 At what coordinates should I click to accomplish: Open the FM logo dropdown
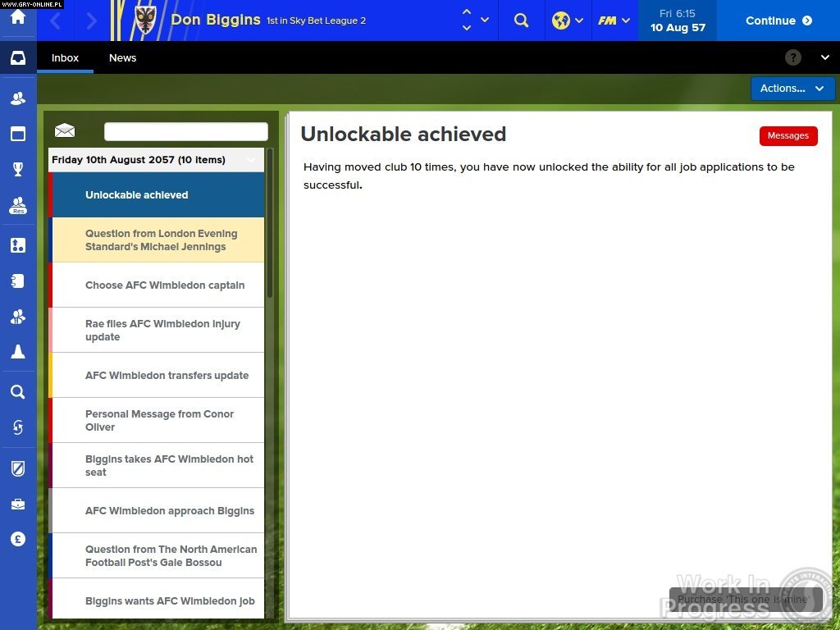[x=614, y=21]
